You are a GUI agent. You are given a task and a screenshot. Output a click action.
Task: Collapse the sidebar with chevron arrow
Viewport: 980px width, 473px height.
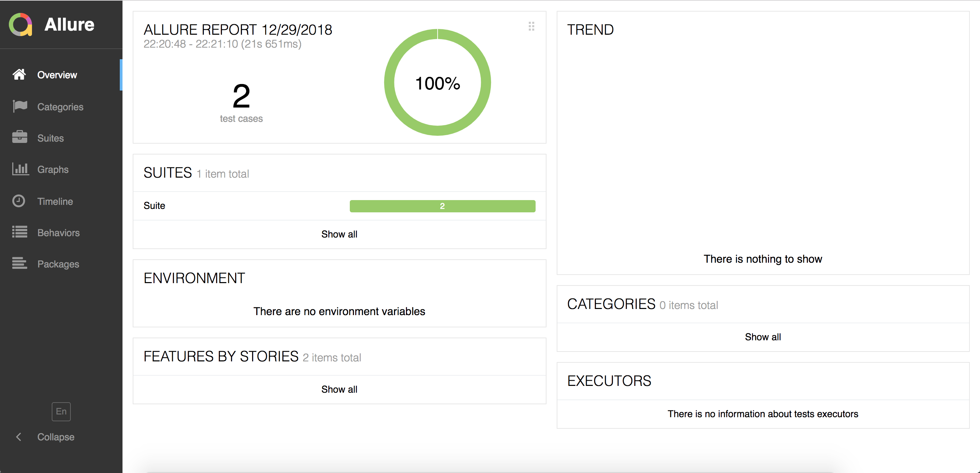[x=19, y=437]
